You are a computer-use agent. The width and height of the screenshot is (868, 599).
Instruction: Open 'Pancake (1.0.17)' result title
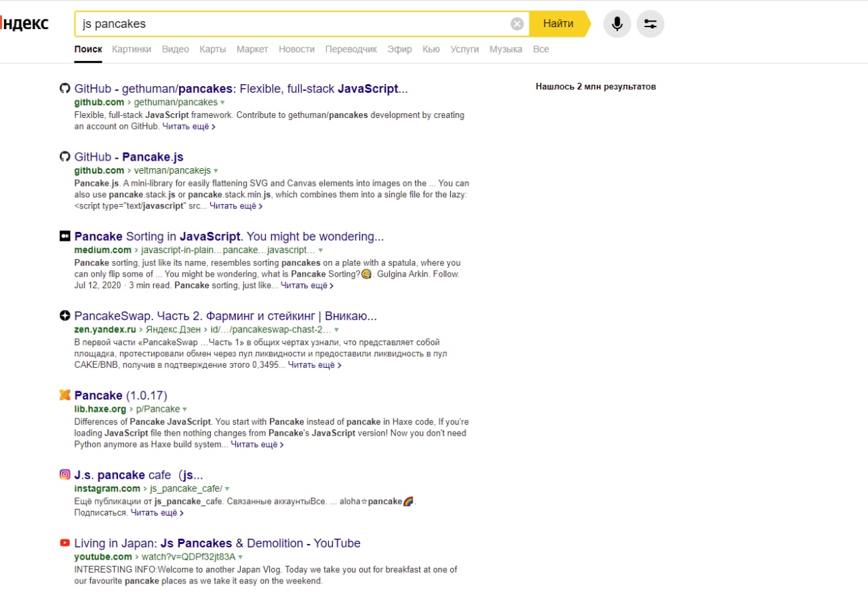point(121,395)
